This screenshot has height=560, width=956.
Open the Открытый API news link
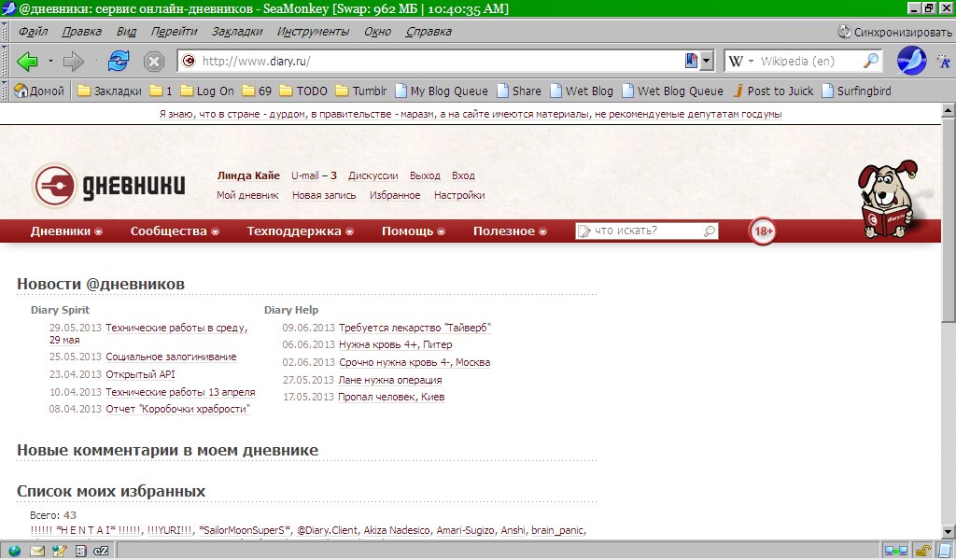[x=140, y=374]
